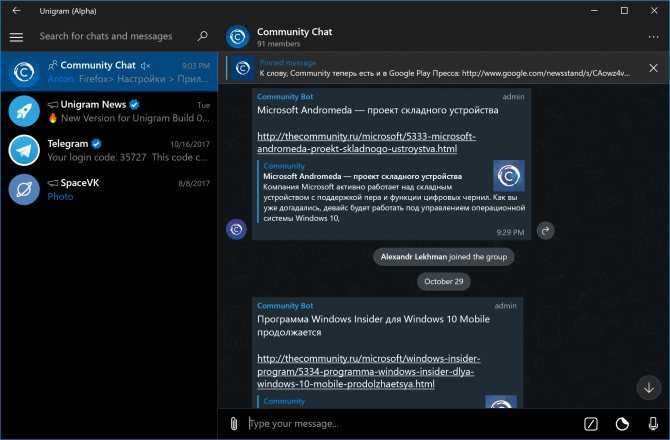
Task: Click the back arrow in title bar
Action: point(16,11)
